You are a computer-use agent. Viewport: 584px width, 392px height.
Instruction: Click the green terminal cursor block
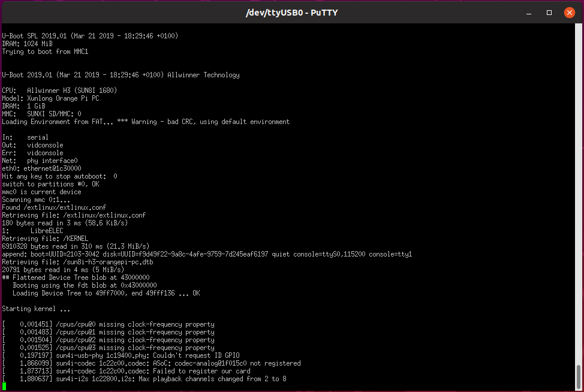4,387
